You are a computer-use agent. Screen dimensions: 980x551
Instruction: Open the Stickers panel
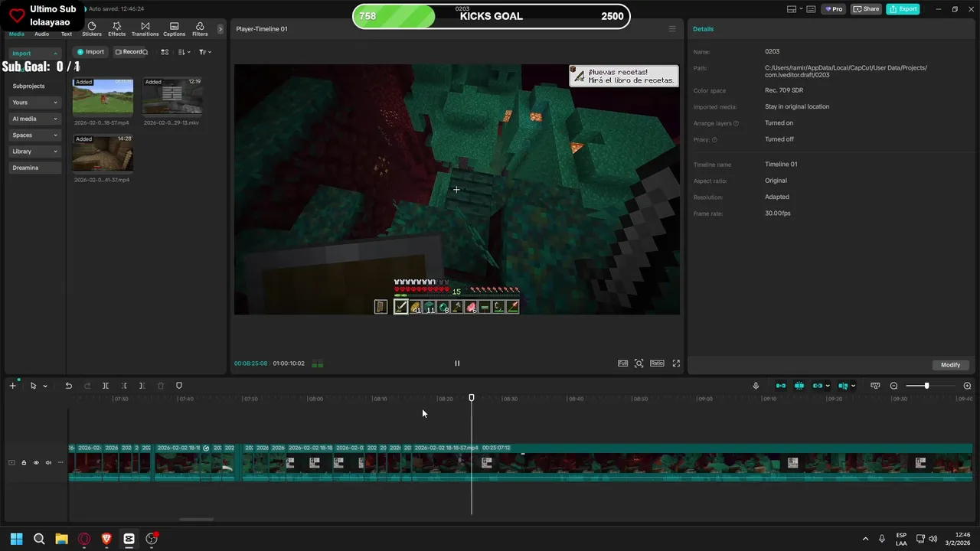tap(92, 29)
